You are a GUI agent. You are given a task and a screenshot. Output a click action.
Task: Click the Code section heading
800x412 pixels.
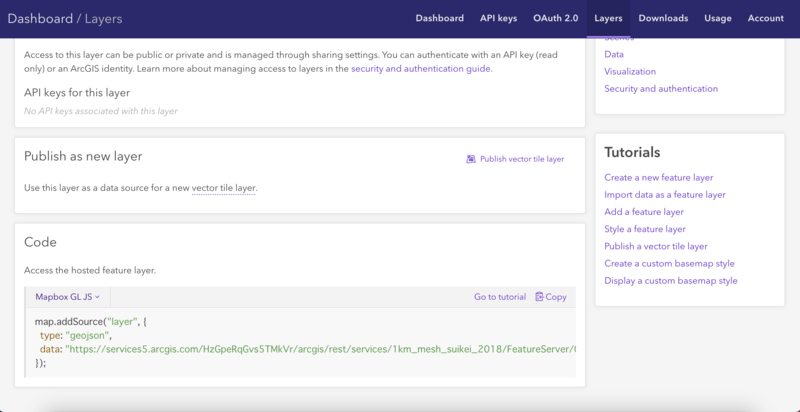click(40, 242)
